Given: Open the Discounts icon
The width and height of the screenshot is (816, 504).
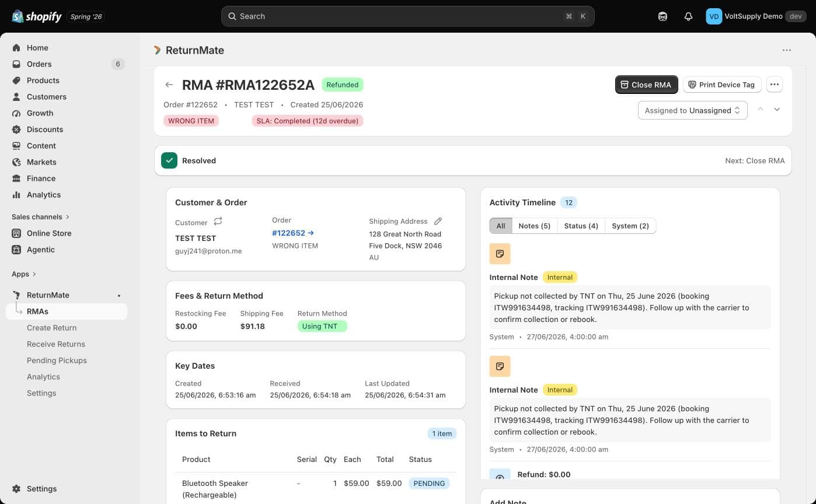Looking at the screenshot, I should pos(16,129).
